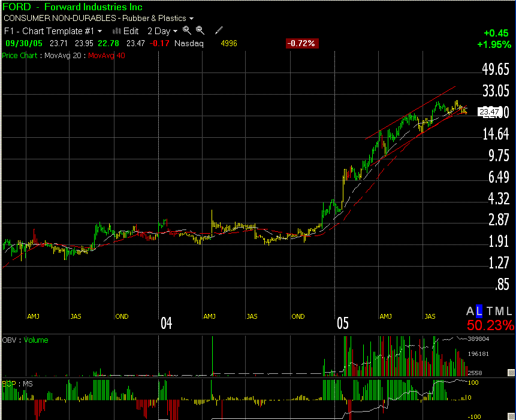
Task: Click the 23.47 close value in the quote row
Action: click(x=135, y=43)
